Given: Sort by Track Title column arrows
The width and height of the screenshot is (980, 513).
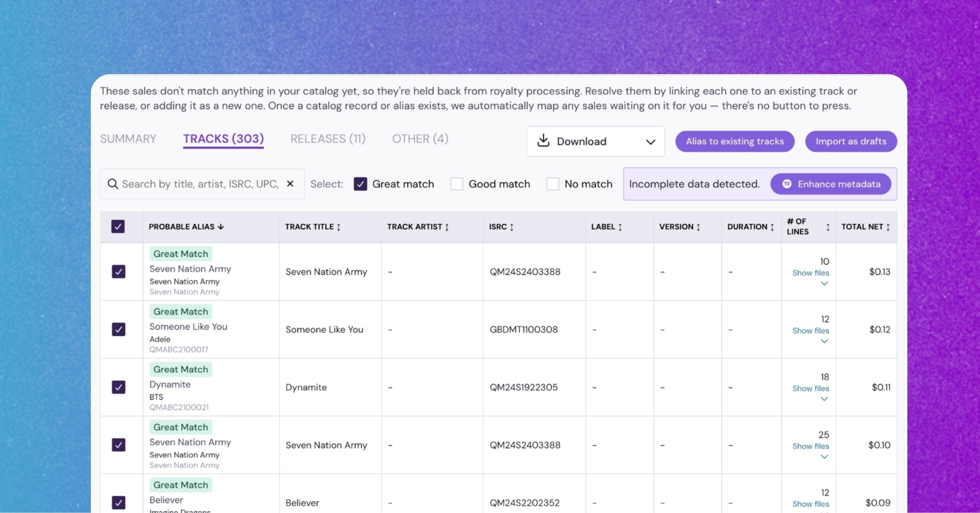Looking at the screenshot, I should pos(339,227).
